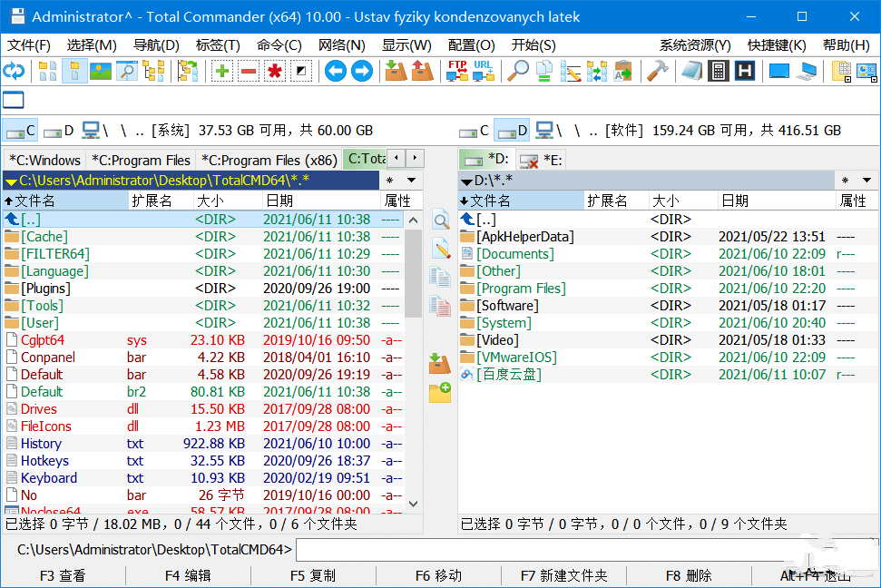Click the red asterisk invert selection icon
This screenshot has width=881, height=588.
click(x=274, y=71)
